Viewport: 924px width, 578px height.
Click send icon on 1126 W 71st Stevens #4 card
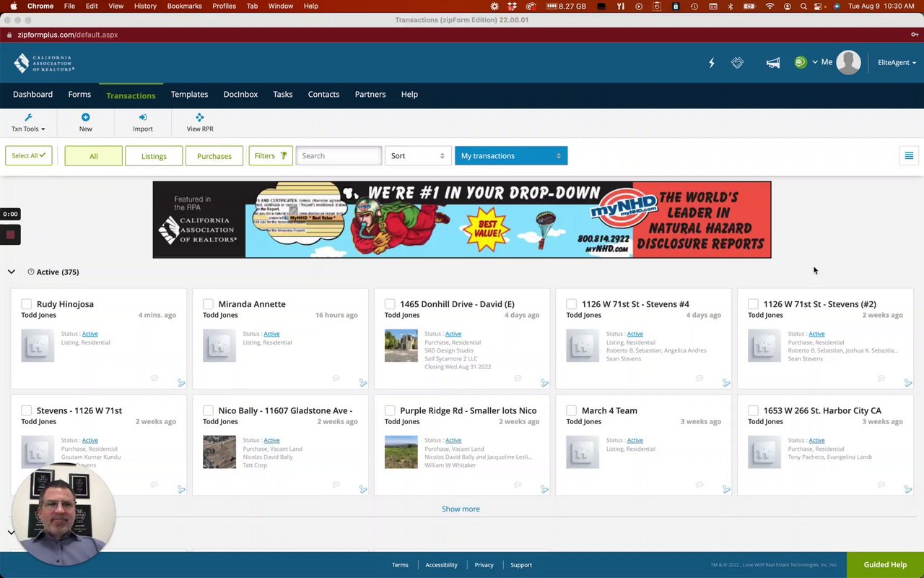[x=726, y=383]
